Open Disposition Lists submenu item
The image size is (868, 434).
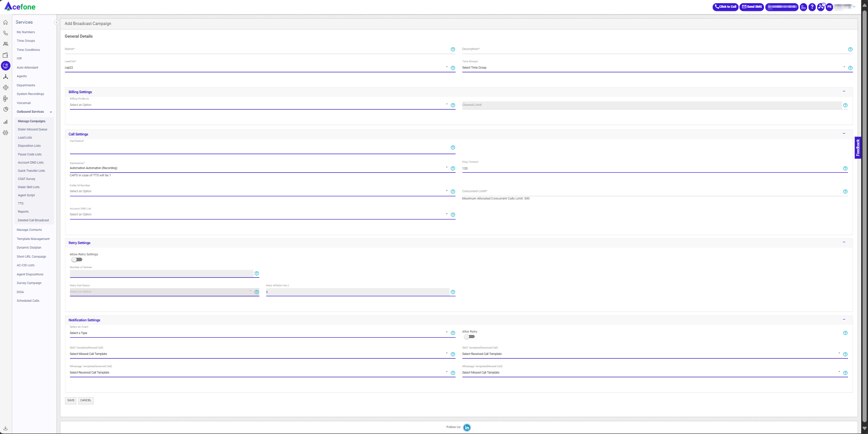(x=29, y=146)
